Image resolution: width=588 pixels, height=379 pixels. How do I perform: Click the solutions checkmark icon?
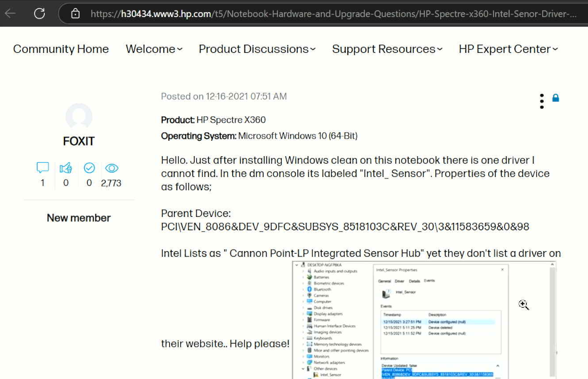[89, 168]
